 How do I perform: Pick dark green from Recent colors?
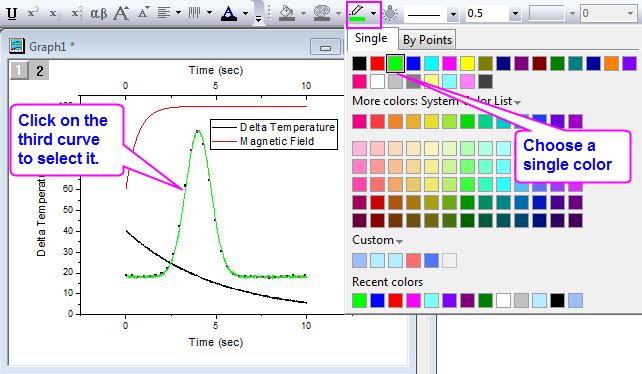(485, 300)
